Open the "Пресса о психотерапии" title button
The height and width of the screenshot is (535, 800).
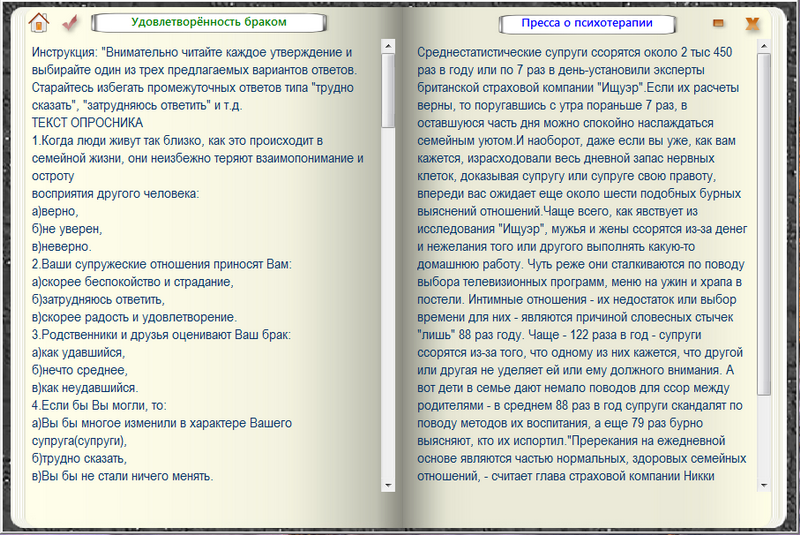pyautogui.click(x=587, y=23)
